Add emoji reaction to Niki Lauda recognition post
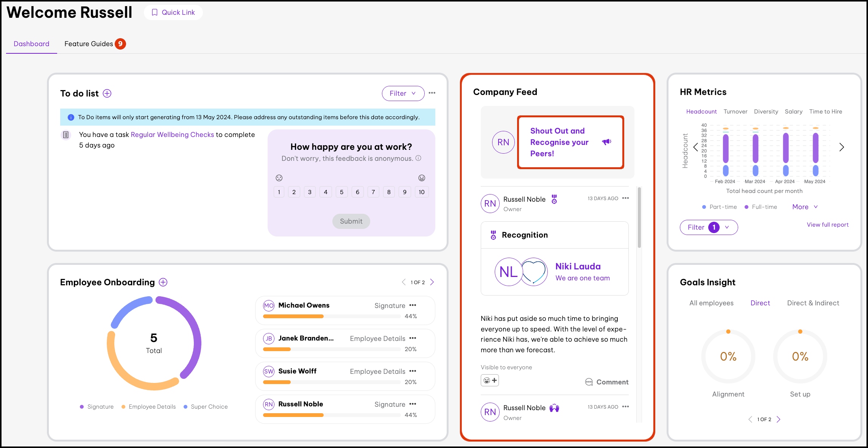This screenshot has width=868, height=448. [490, 380]
